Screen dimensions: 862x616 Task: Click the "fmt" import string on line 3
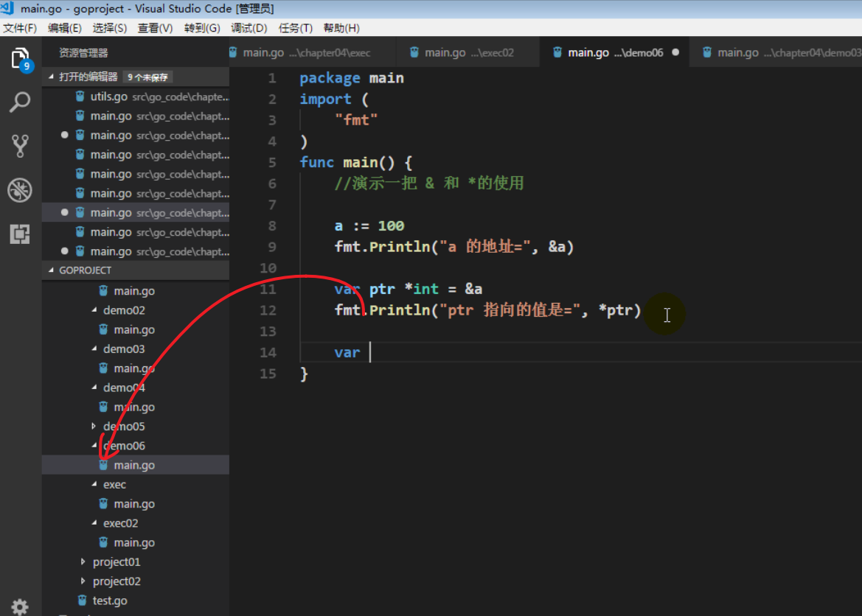(356, 120)
